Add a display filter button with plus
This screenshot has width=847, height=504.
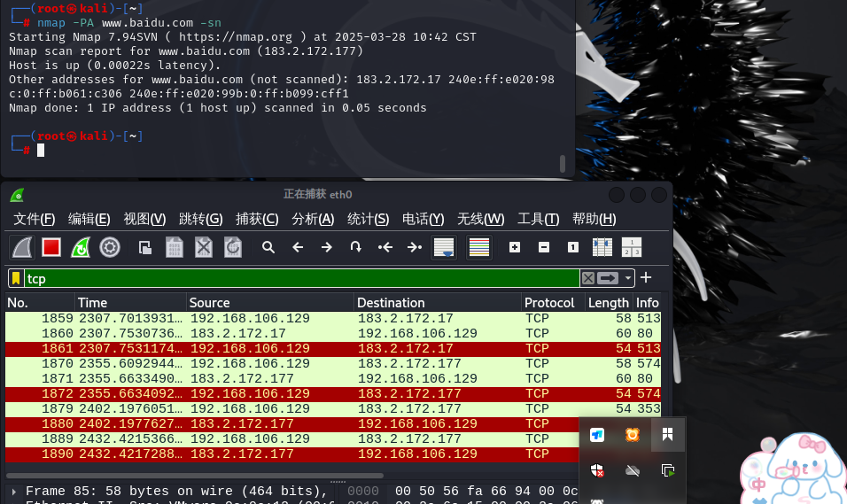tap(646, 277)
